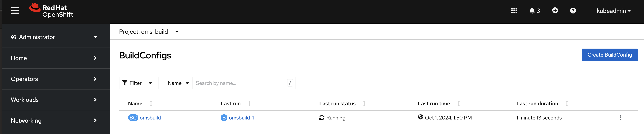Viewport: 644px width, 134px height.
Task: Open the hamburger navigation menu
Action: coord(15,10)
